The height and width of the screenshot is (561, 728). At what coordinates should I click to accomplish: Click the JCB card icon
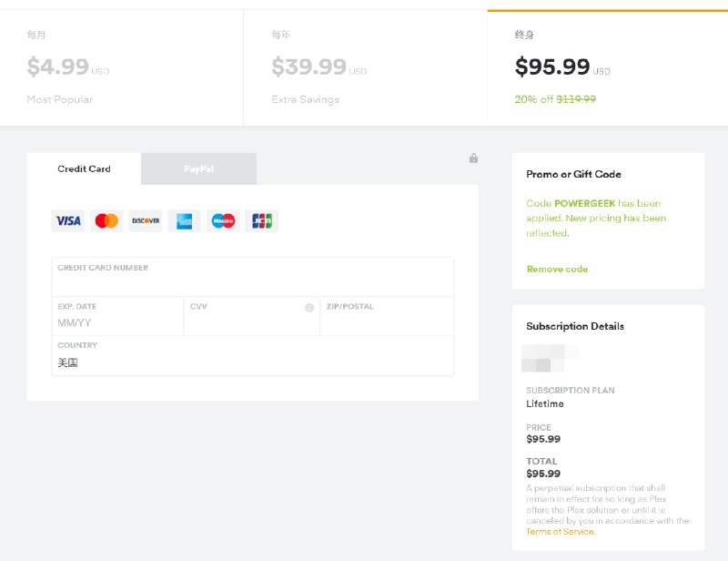(262, 220)
